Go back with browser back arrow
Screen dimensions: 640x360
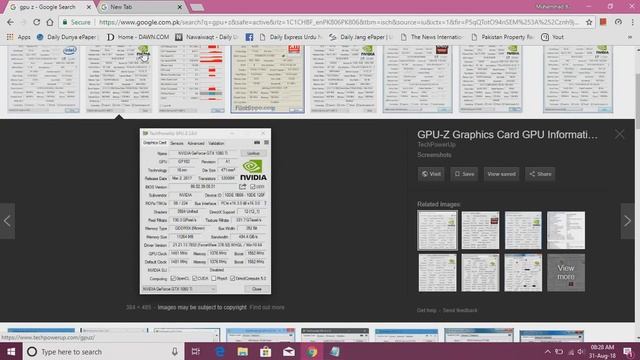tap(10, 22)
